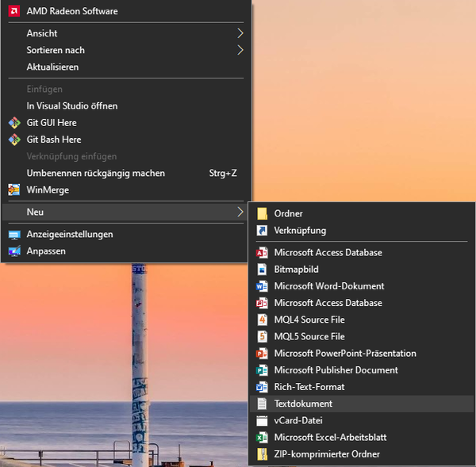Click the PowerPoint-Präsentation icon
476x467 pixels.
[262, 354]
